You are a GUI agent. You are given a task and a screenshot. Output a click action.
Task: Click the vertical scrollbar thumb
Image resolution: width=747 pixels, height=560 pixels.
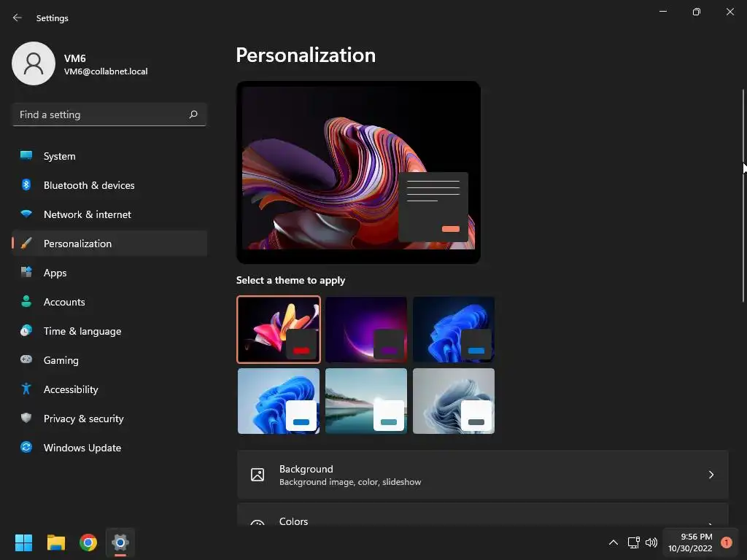click(743, 195)
